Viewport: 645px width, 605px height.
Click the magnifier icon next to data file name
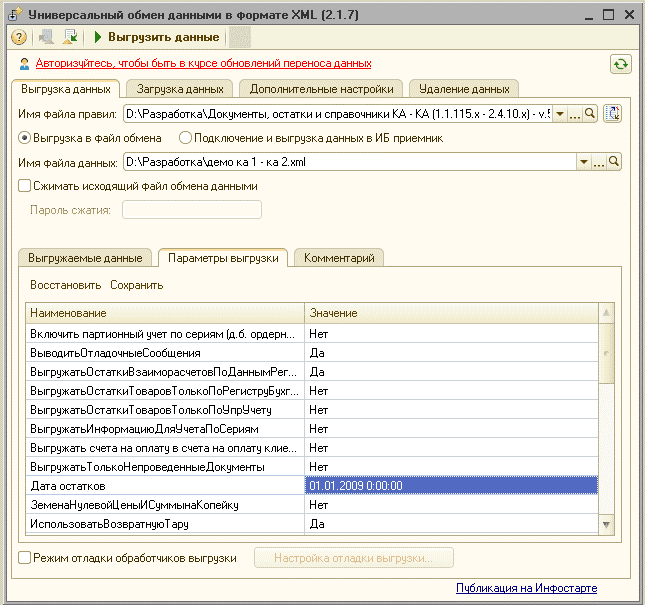(x=614, y=162)
